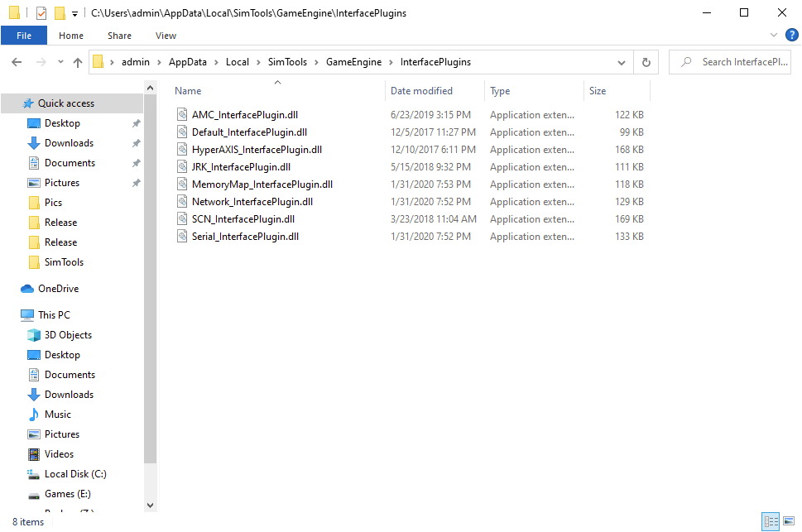This screenshot has width=802, height=532.
Task: Open the Customize Quick Access Toolbar dropdown
Action: coord(74,13)
